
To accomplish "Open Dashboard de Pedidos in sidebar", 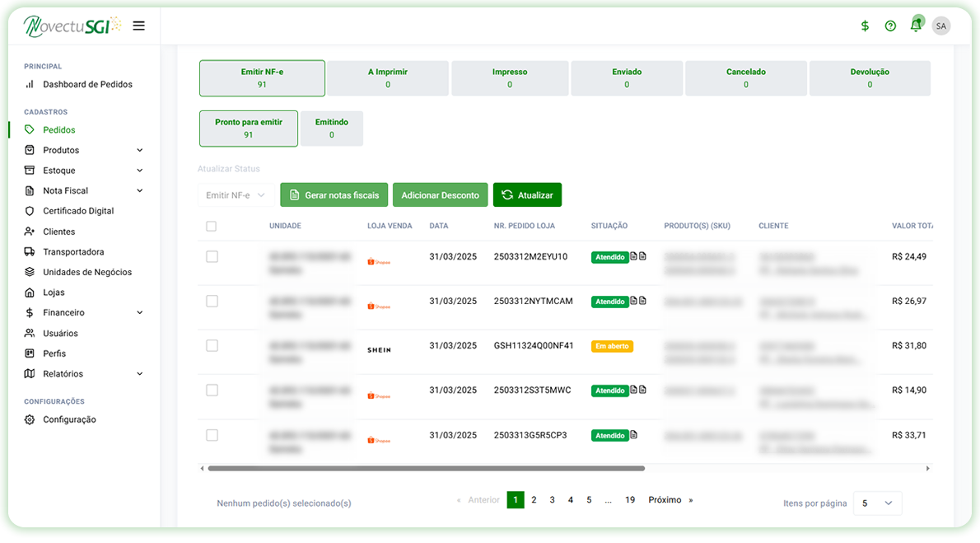I will click(x=87, y=84).
